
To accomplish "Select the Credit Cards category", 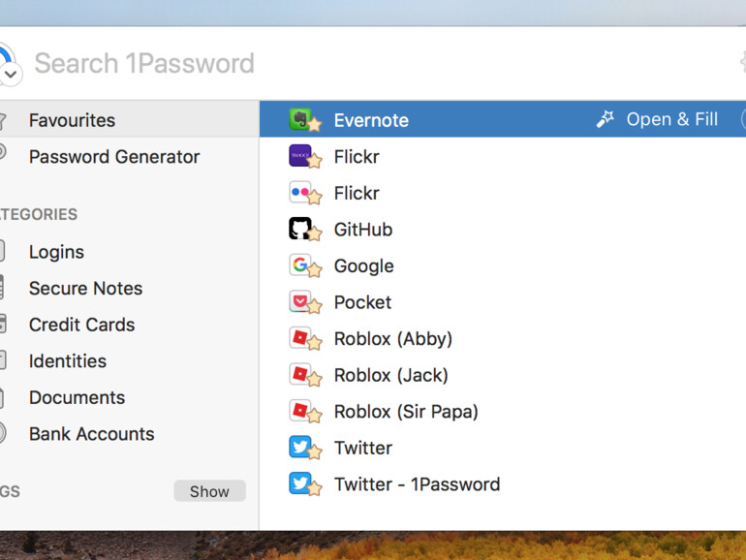I will (81, 325).
